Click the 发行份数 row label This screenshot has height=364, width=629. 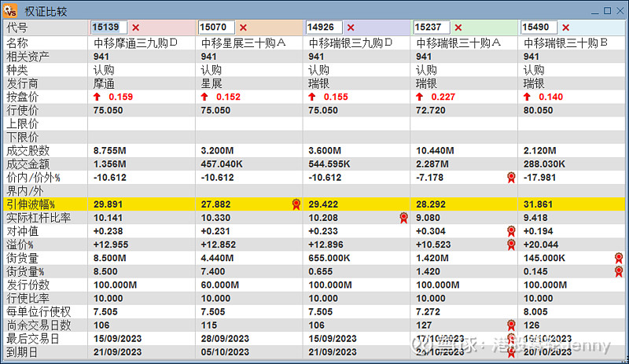point(28,285)
